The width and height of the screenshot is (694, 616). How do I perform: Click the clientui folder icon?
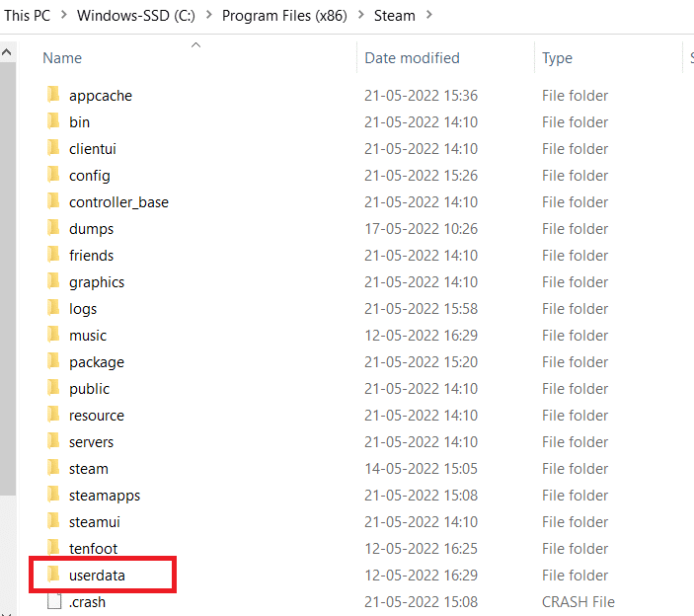(53, 147)
